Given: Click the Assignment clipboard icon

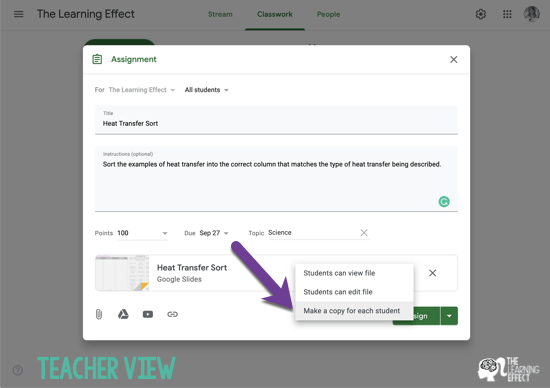Looking at the screenshot, I should pos(97,59).
